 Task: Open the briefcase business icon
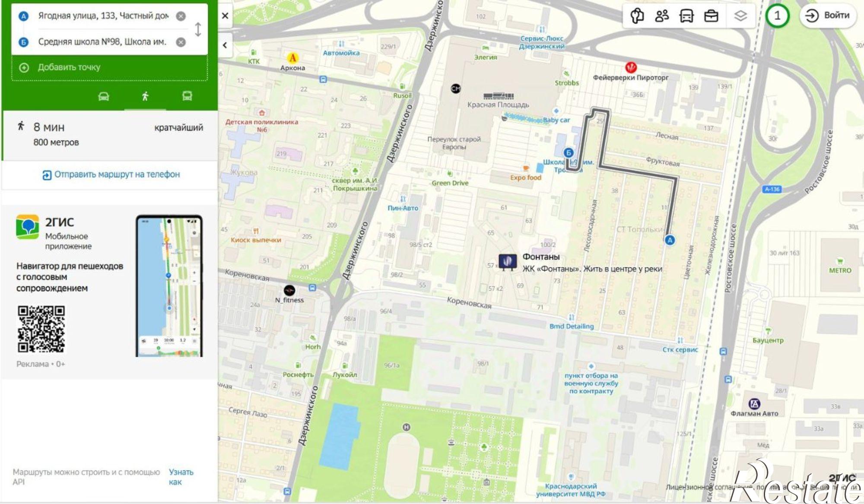[x=711, y=16]
